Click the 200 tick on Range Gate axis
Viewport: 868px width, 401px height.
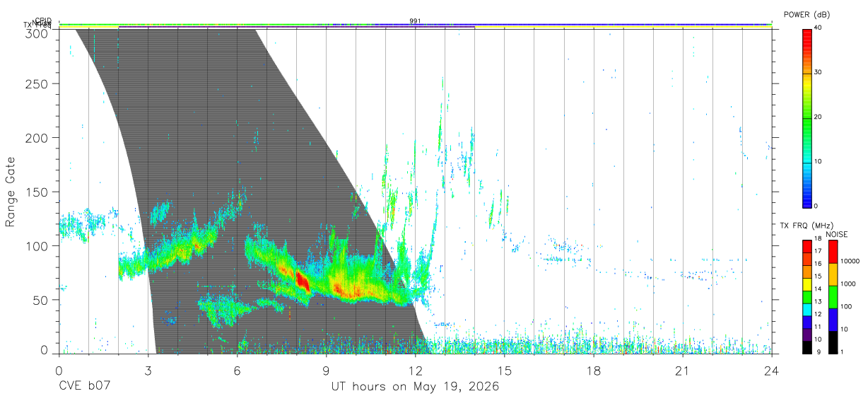pyautogui.click(x=37, y=138)
